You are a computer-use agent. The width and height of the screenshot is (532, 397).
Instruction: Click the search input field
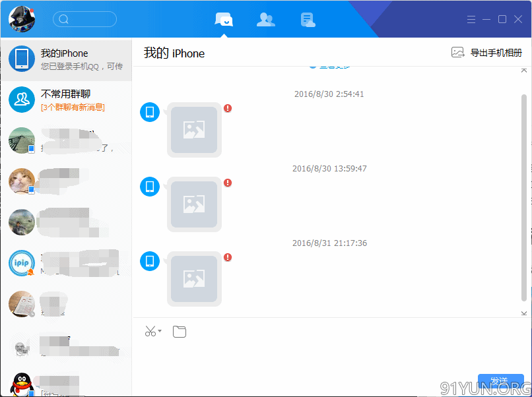84,19
